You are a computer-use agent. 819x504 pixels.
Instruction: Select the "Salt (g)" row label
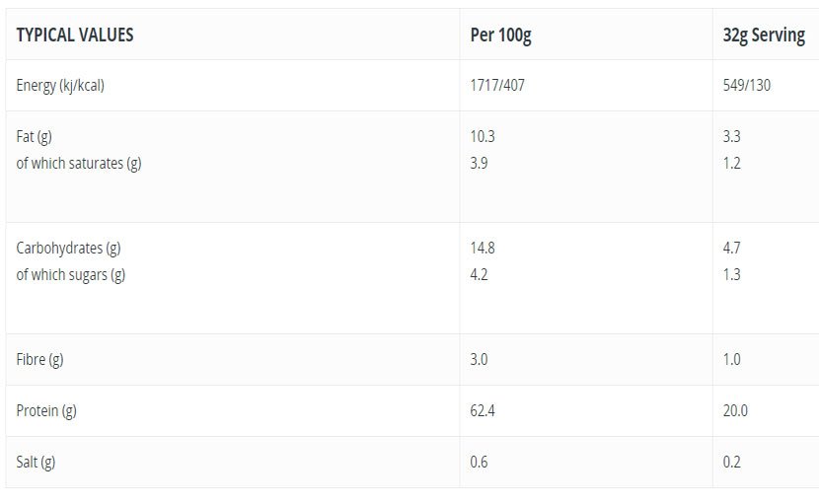click(36, 462)
